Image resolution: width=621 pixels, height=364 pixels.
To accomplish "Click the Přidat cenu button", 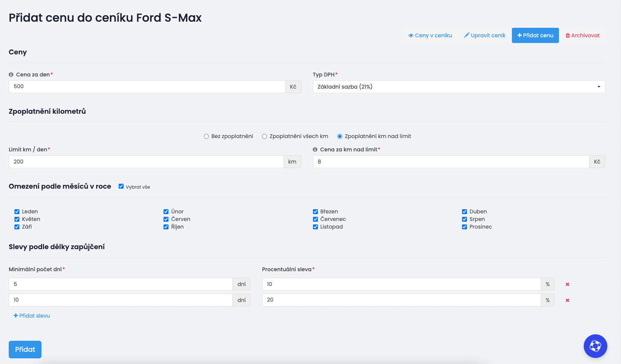I will tap(535, 35).
